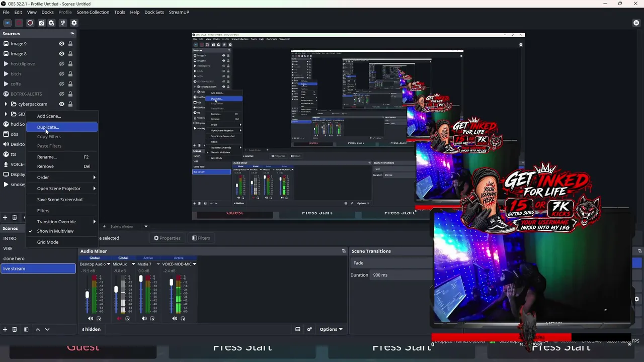Click the red record toolbar icon
Viewport: 644px width, 362px height.
tap(19, 23)
